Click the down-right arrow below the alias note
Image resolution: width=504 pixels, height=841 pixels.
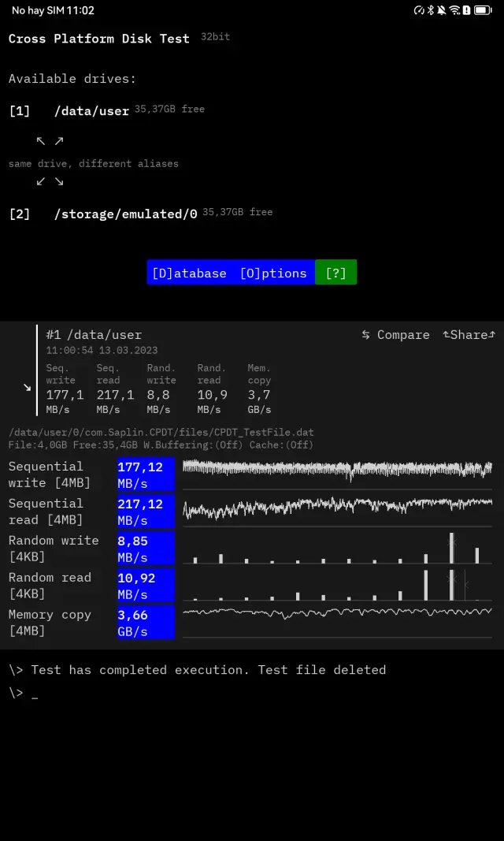[x=59, y=181]
